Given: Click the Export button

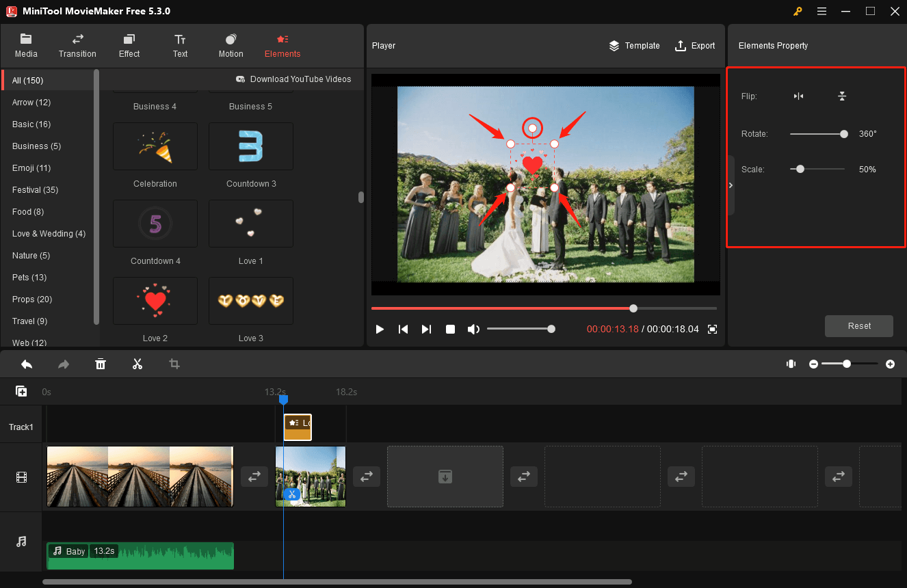Looking at the screenshot, I should [x=694, y=46].
